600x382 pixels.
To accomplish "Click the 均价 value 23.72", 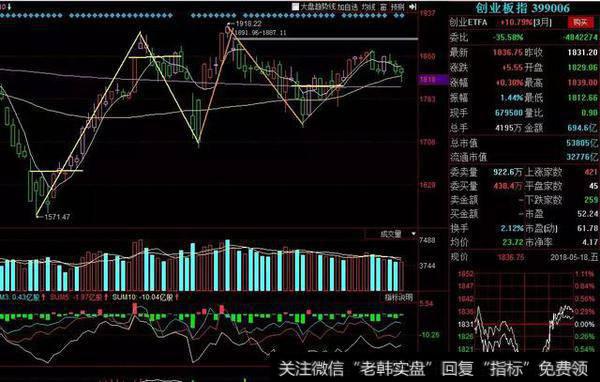I will click(513, 242).
